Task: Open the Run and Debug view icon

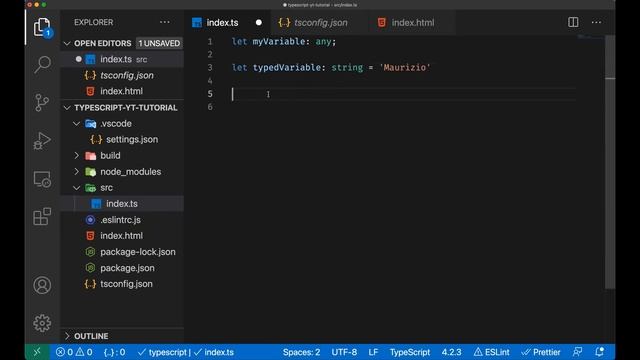Action: point(42,140)
